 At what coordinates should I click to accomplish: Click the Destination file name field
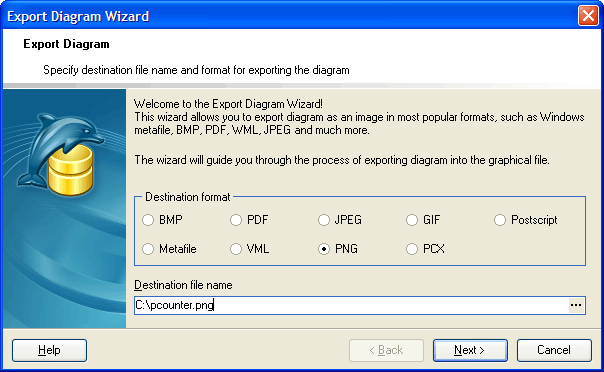click(351, 305)
